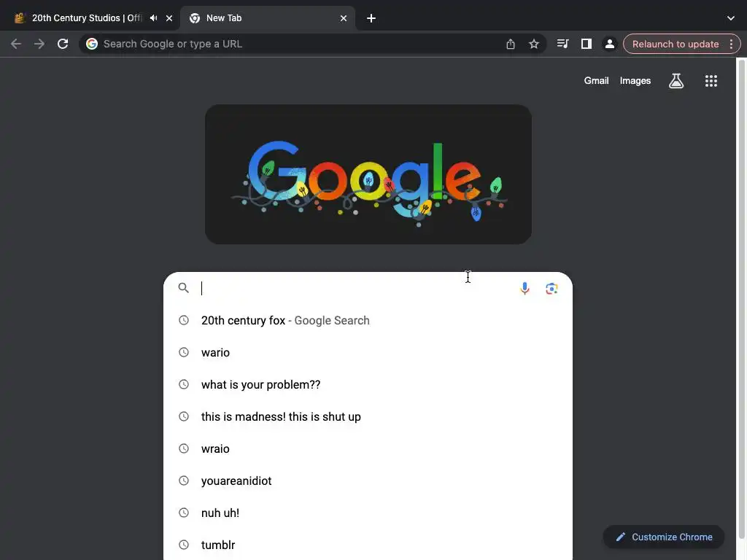The width and height of the screenshot is (747, 560).
Task: Click clock icon beside nuh uh!
Action: (183, 513)
